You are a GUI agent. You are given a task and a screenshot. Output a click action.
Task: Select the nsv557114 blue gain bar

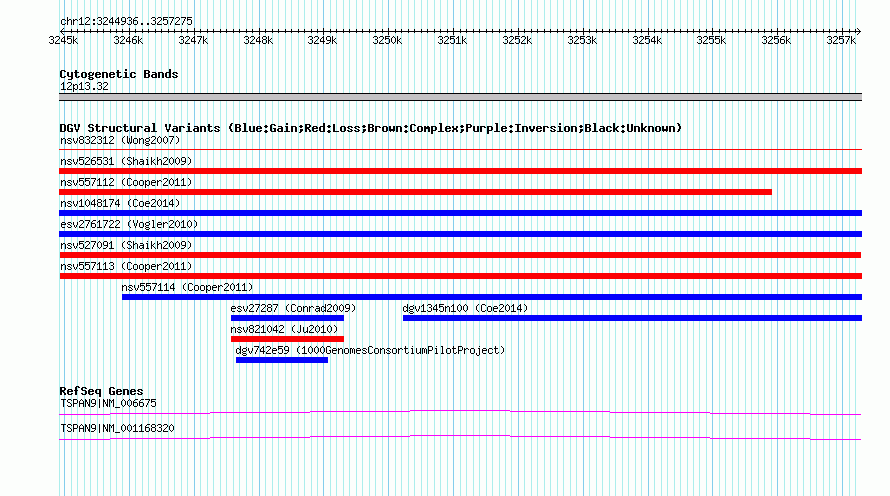point(492,297)
